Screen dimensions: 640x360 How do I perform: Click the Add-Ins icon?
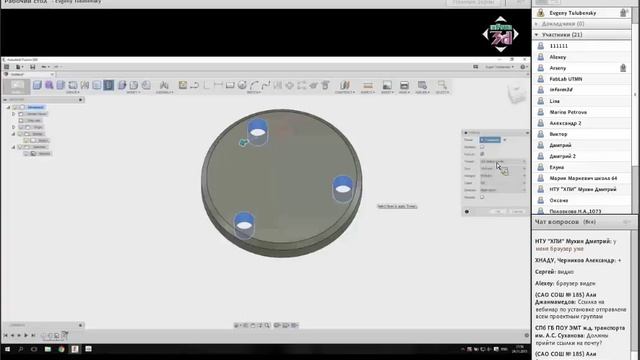tap(422, 85)
